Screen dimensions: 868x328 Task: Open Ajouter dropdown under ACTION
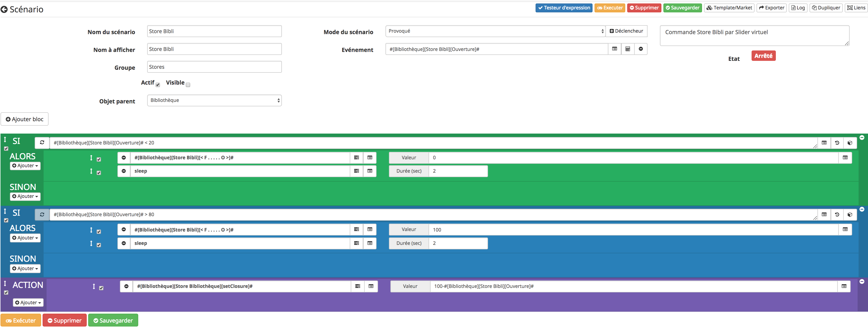pyautogui.click(x=28, y=303)
